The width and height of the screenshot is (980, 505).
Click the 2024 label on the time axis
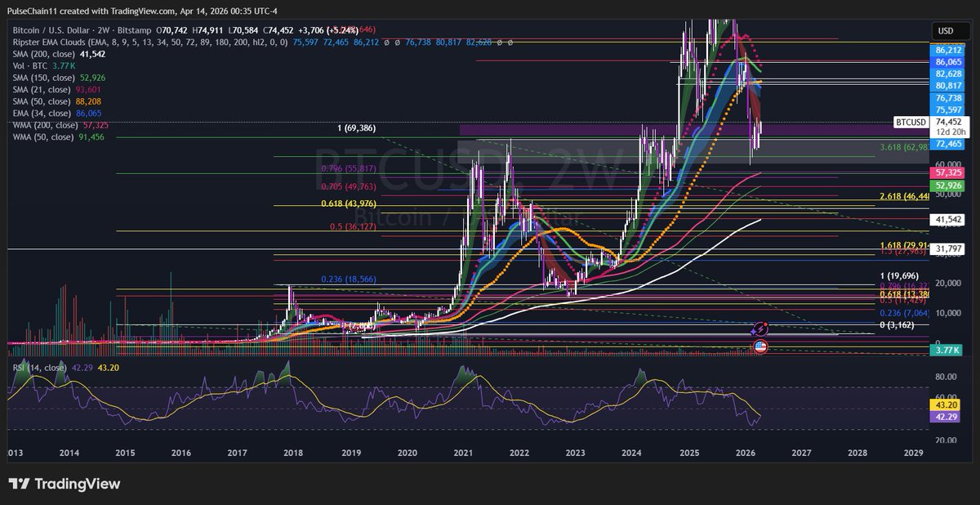point(632,452)
